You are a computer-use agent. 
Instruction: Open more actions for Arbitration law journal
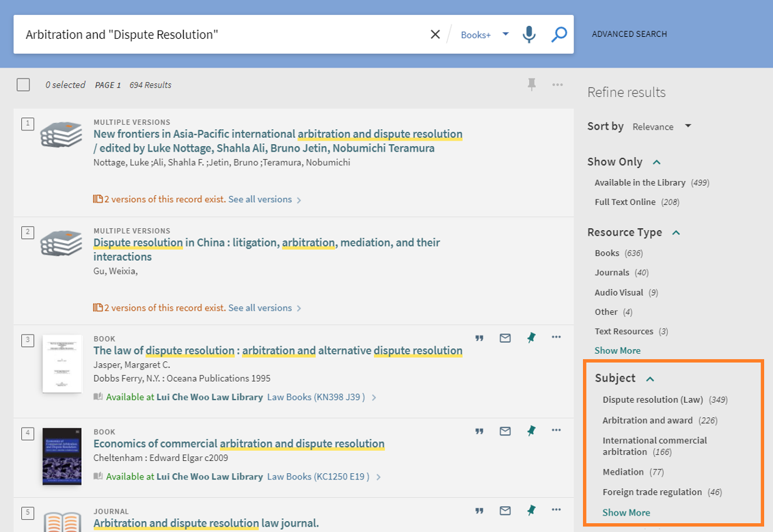[x=556, y=510]
